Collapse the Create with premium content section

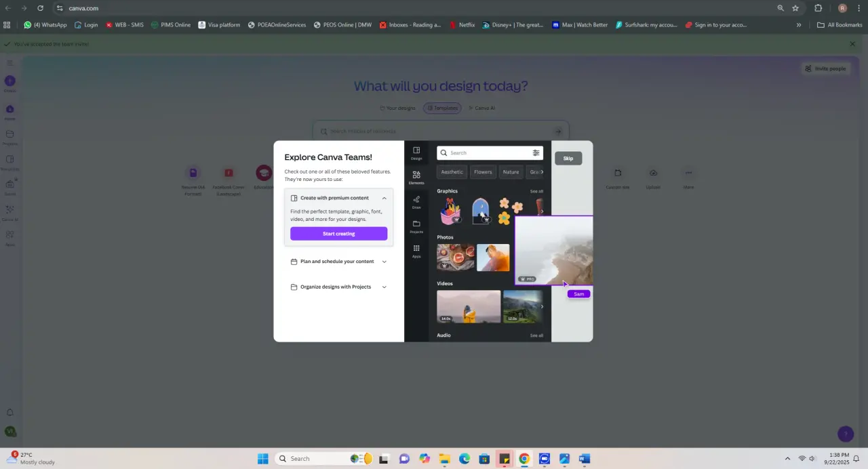[384, 198]
